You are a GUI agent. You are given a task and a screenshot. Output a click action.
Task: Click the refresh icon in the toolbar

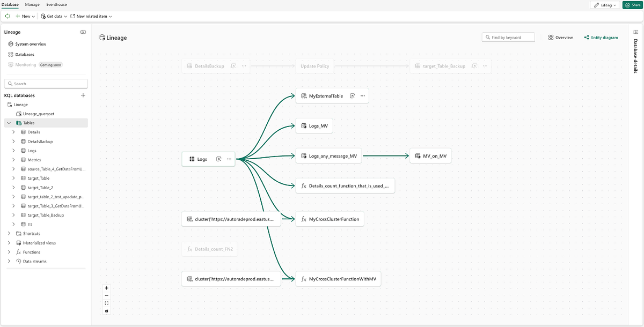pos(8,16)
